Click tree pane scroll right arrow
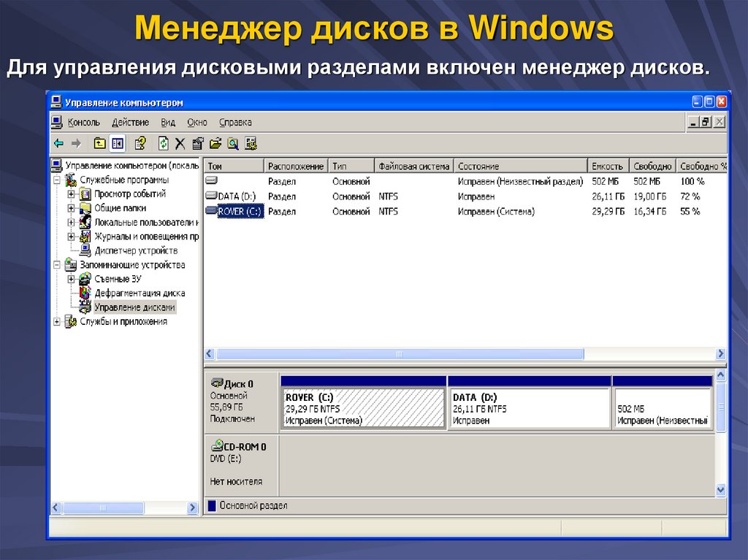 (x=193, y=507)
